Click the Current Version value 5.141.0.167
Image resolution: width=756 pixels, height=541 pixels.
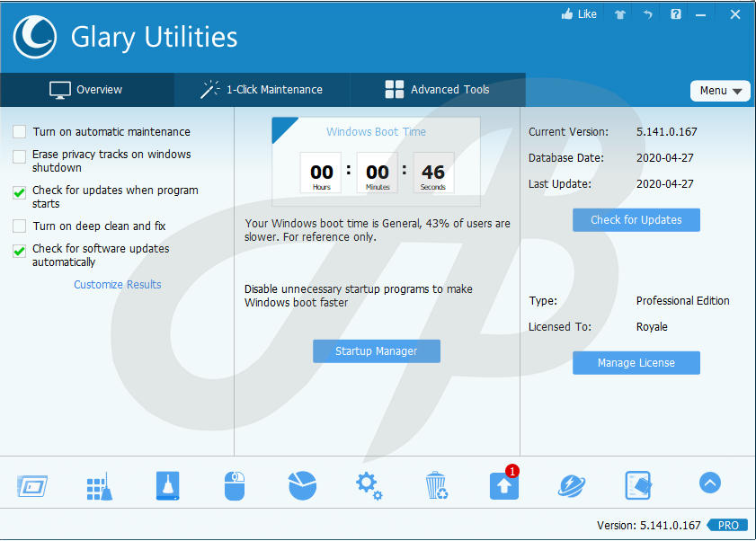point(667,131)
